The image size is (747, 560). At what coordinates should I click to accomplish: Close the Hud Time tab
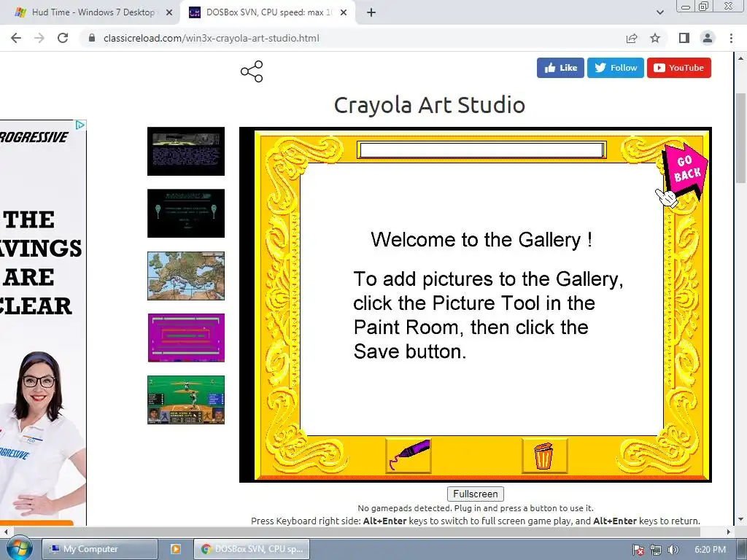pyautogui.click(x=169, y=13)
